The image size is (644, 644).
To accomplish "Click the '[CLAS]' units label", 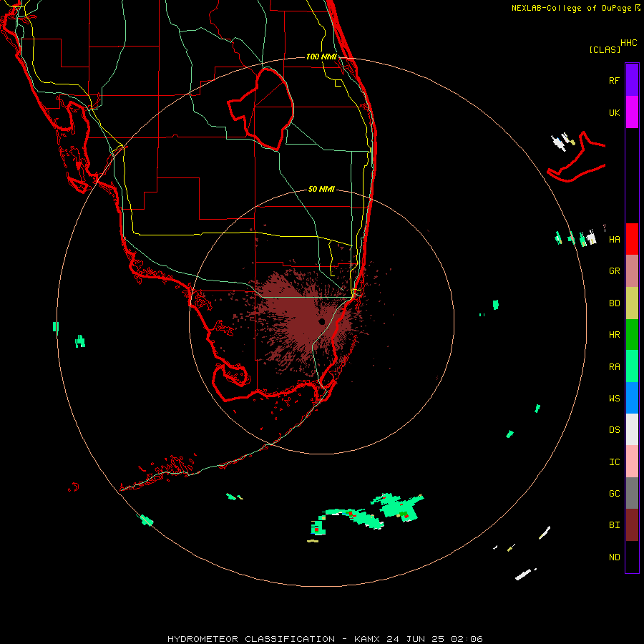I will (605, 49).
